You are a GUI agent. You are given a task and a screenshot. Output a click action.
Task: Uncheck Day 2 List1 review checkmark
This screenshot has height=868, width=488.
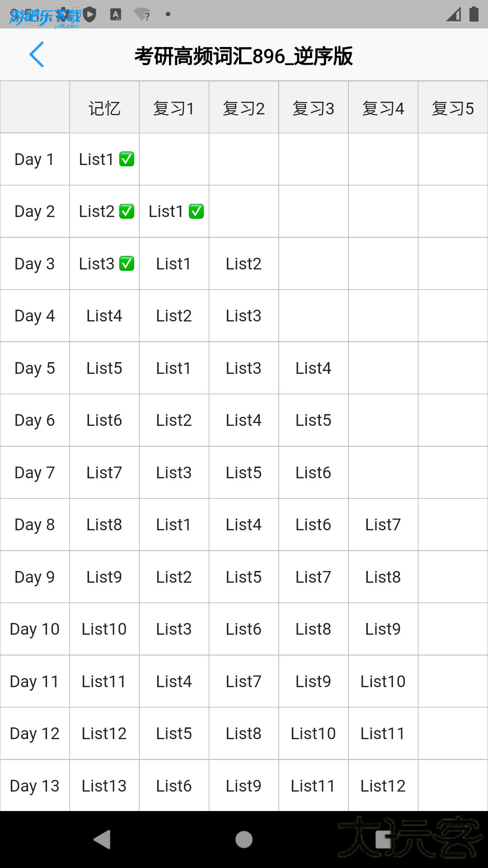(x=196, y=211)
